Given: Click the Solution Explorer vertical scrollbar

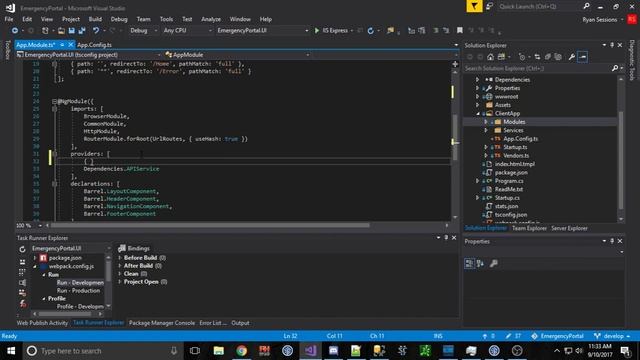Looking at the screenshot, I should 621,159.
